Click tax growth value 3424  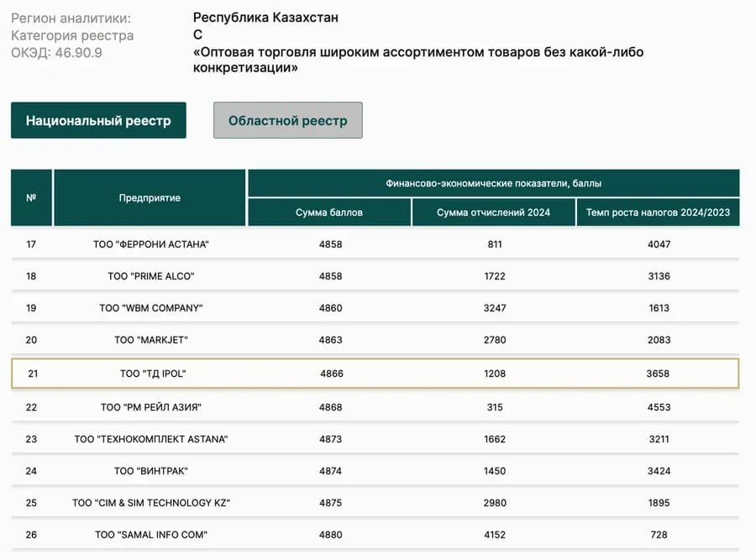pyautogui.click(x=659, y=471)
